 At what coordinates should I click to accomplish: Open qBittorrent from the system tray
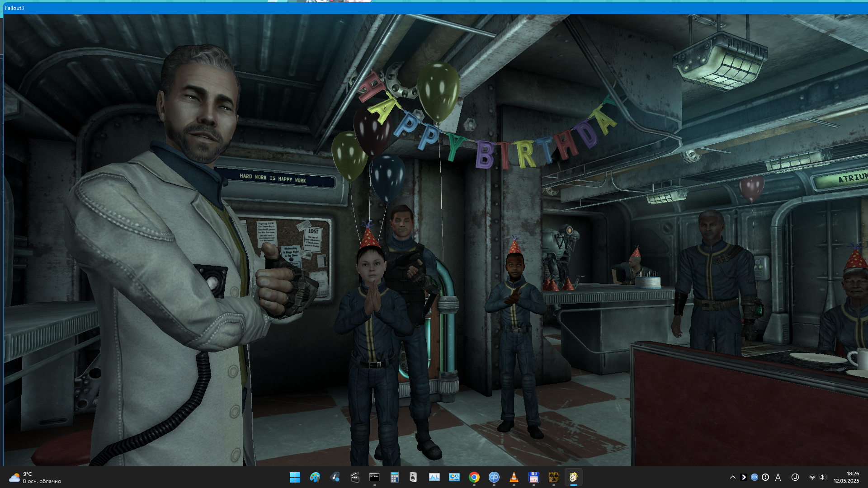pos(755,477)
